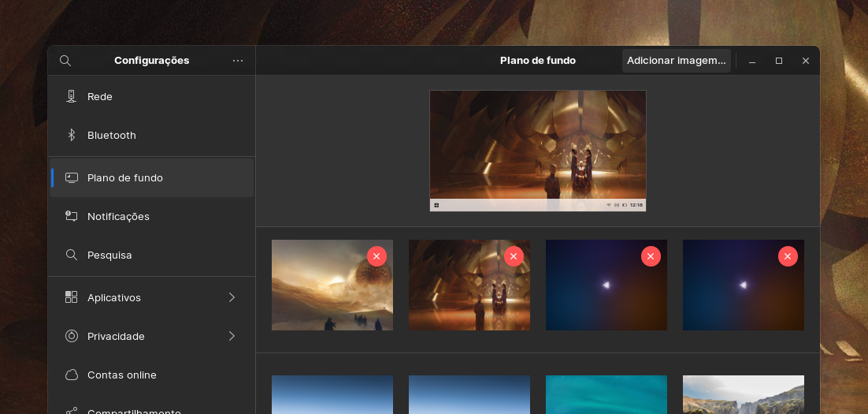Click the Aplicativos grid icon
Image resolution: width=868 pixels, height=414 pixels.
tap(72, 297)
